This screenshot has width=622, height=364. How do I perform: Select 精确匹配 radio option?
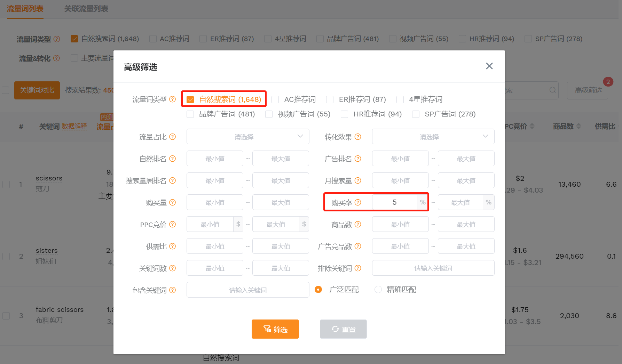click(x=378, y=290)
